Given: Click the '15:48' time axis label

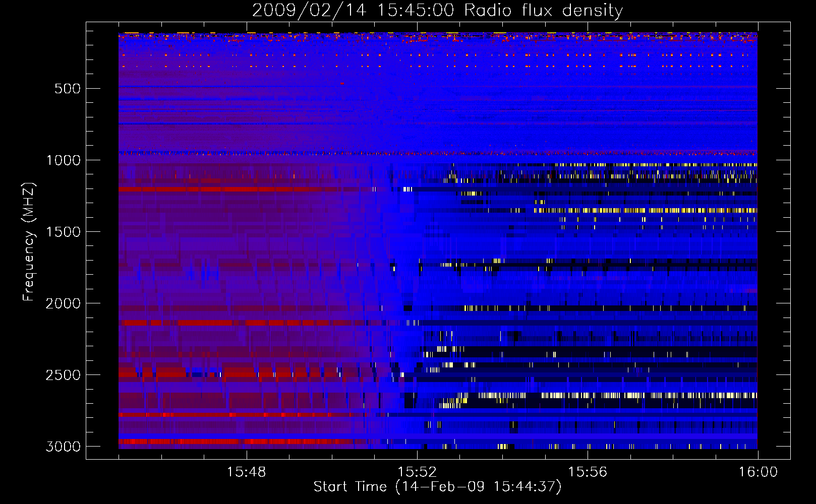Looking at the screenshot, I should 246,472.
